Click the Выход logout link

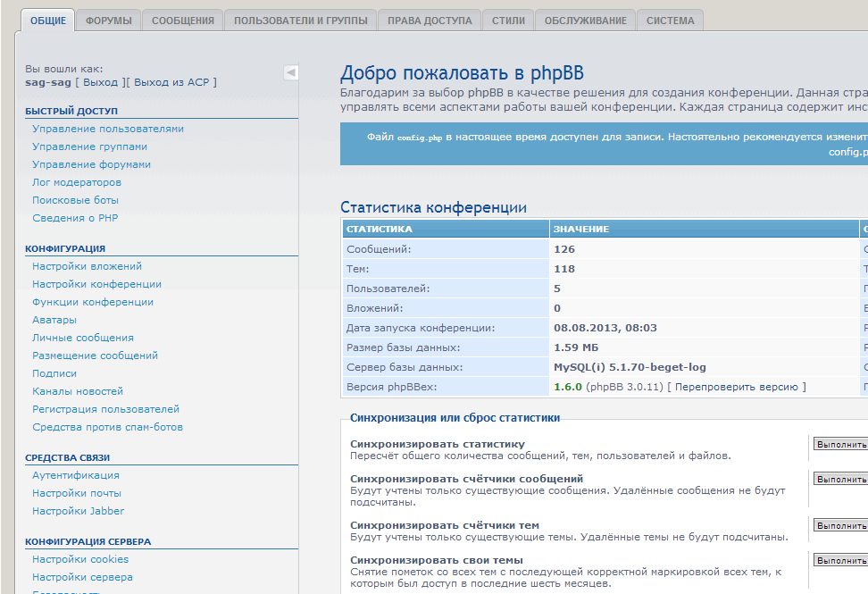(x=100, y=82)
